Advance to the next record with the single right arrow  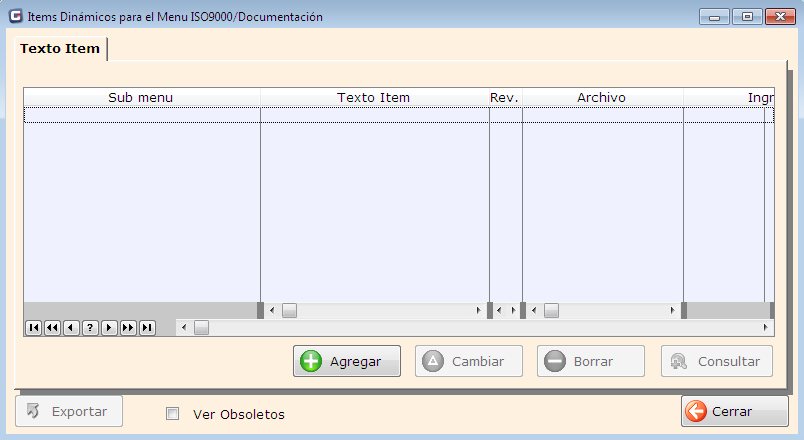[109, 327]
